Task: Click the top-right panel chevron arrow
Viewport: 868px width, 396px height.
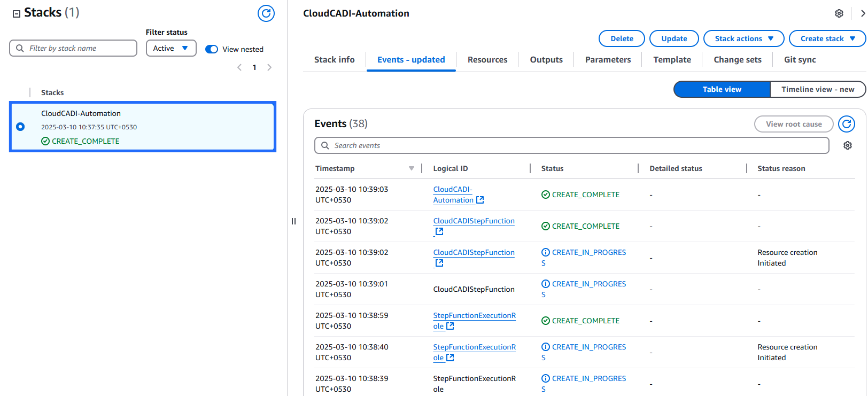Action: pos(863,13)
